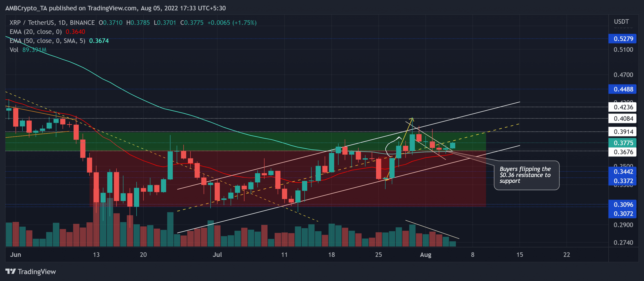
Task: Click the 18 date on time axis
Action: (331, 255)
